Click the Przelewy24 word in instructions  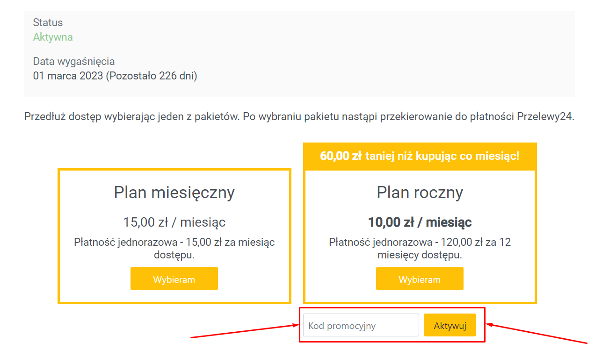(x=545, y=116)
